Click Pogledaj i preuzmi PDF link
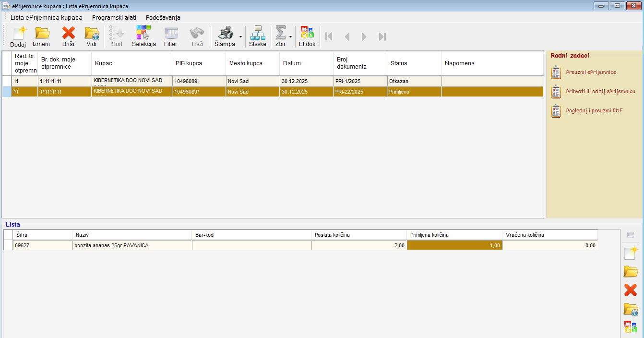The width and height of the screenshot is (644, 338). point(594,110)
